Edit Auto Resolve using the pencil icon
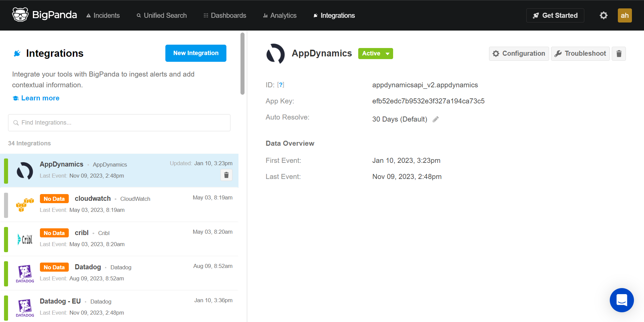The image size is (644, 322). (x=436, y=119)
